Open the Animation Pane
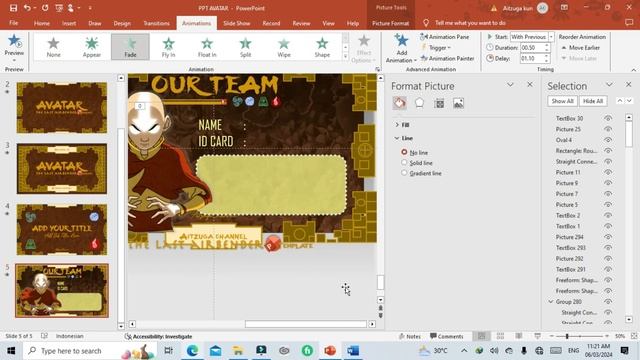640x360 pixels. point(444,37)
